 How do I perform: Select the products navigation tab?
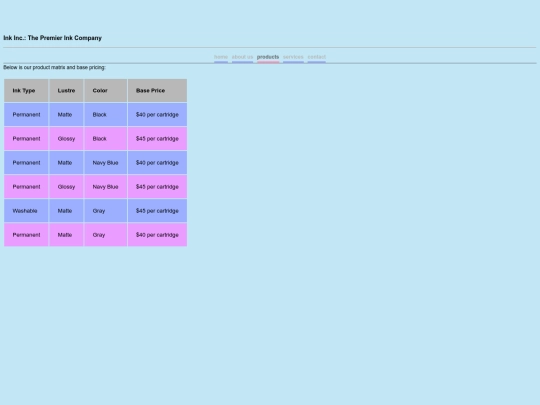[268, 57]
